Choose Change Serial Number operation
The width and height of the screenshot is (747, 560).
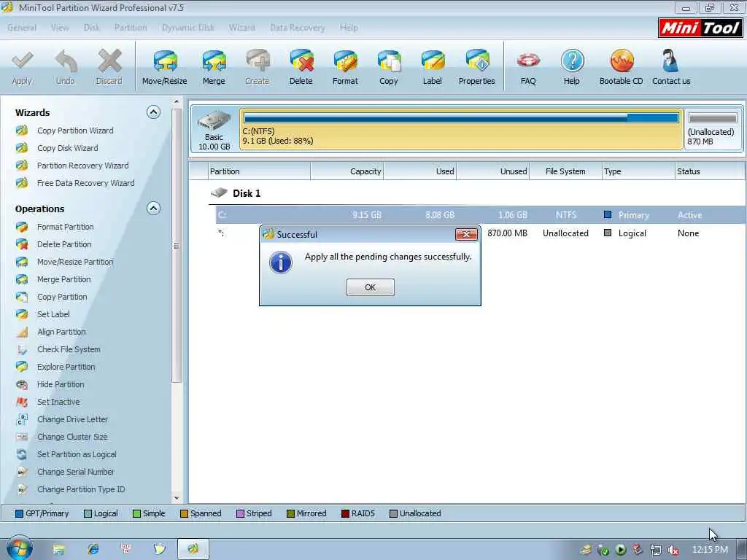(76, 472)
